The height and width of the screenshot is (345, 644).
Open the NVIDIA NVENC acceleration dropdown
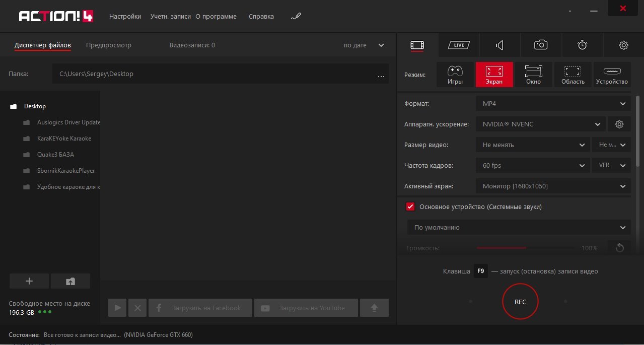[541, 124]
